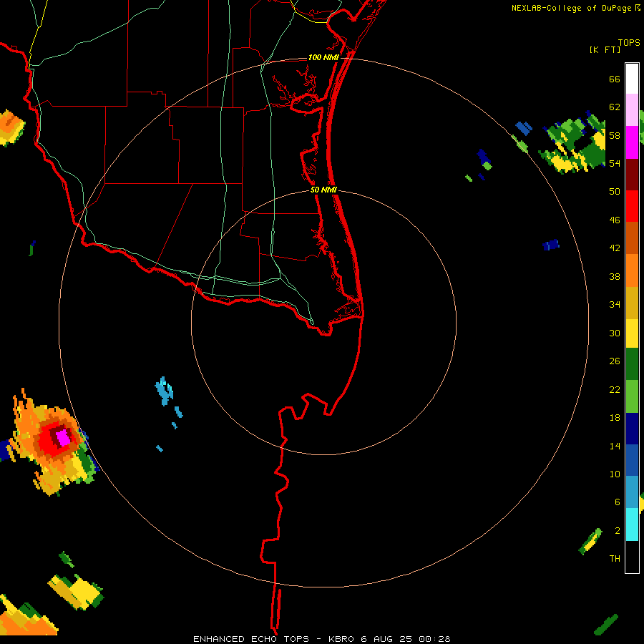Image resolution: width=644 pixels, height=644 pixels.
Task: Click the white swatch in the tops legend
Action: pyautogui.click(x=632, y=79)
